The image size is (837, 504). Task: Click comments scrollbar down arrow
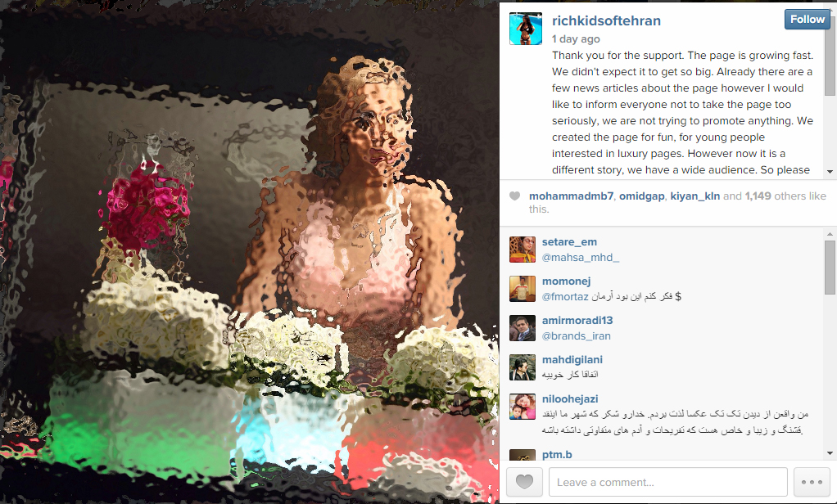coord(830,453)
